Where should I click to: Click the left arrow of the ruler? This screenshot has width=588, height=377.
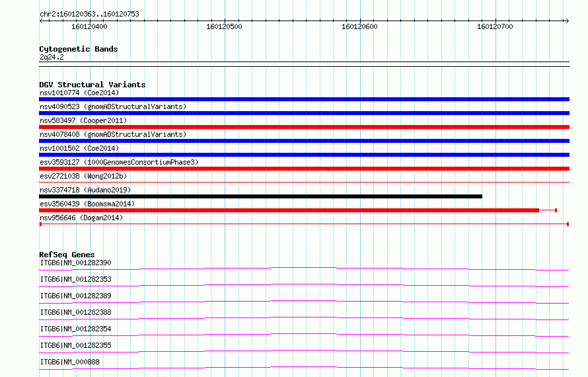(41, 21)
